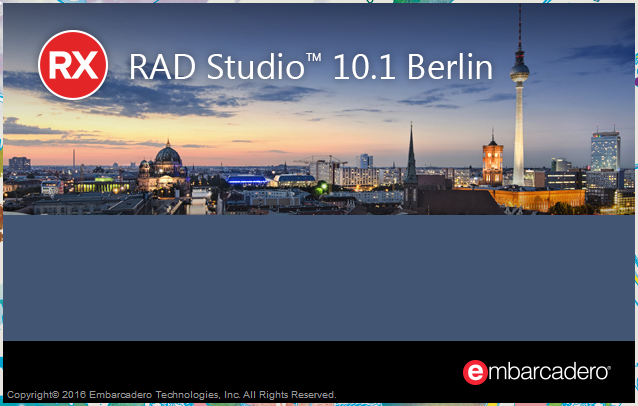Click the copyright notice text
Viewport: 638px width, 406px height.
(x=172, y=395)
